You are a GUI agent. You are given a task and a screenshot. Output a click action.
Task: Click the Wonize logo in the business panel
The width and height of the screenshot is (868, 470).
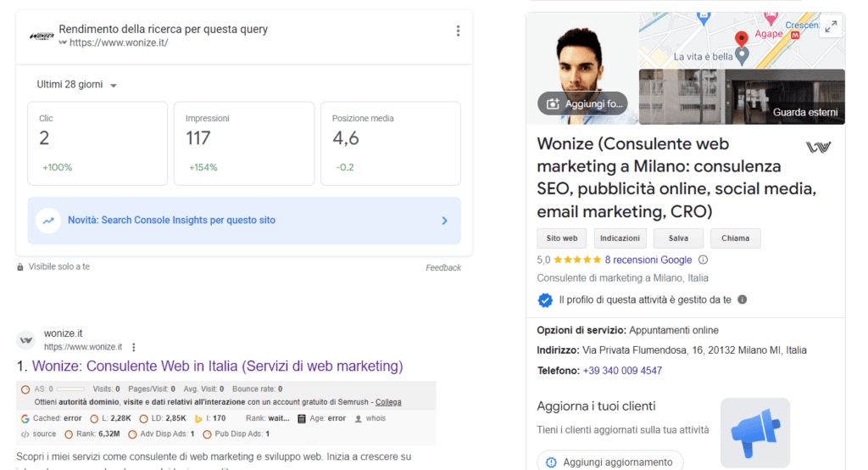818,147
